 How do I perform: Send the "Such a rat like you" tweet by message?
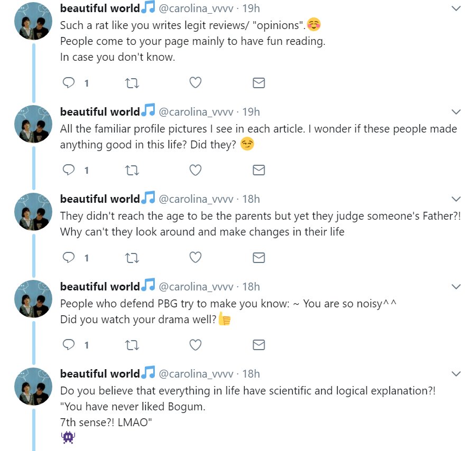[258, 83]
